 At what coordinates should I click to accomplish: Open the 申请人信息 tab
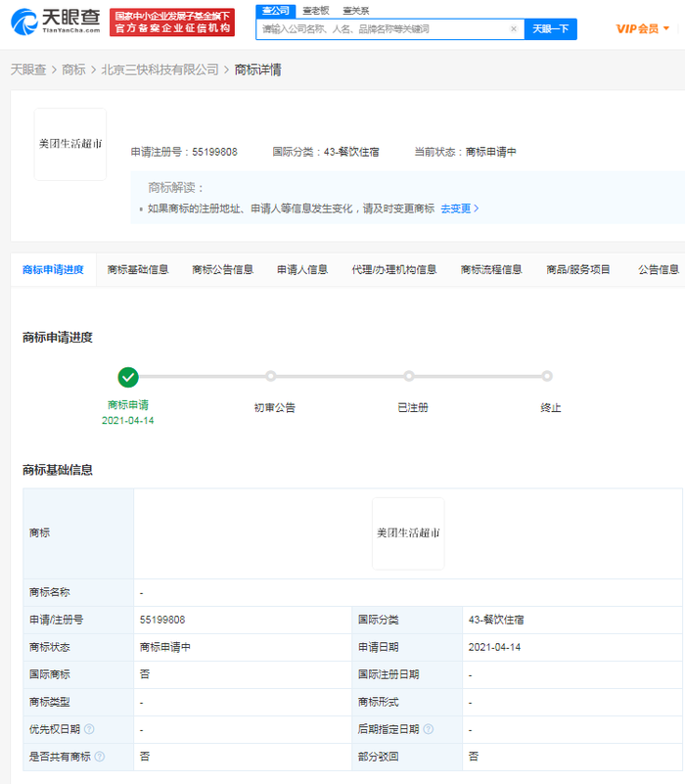coord(301,270)
